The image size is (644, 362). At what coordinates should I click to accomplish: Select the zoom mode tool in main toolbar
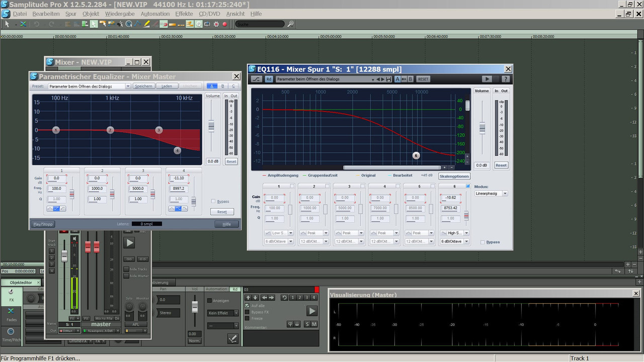point(129,24)
